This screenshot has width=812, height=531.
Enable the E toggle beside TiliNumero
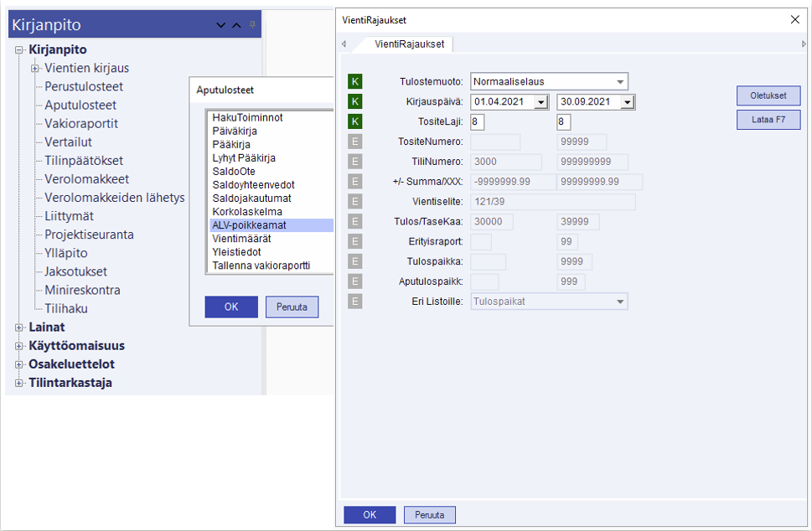coord(355,162)
